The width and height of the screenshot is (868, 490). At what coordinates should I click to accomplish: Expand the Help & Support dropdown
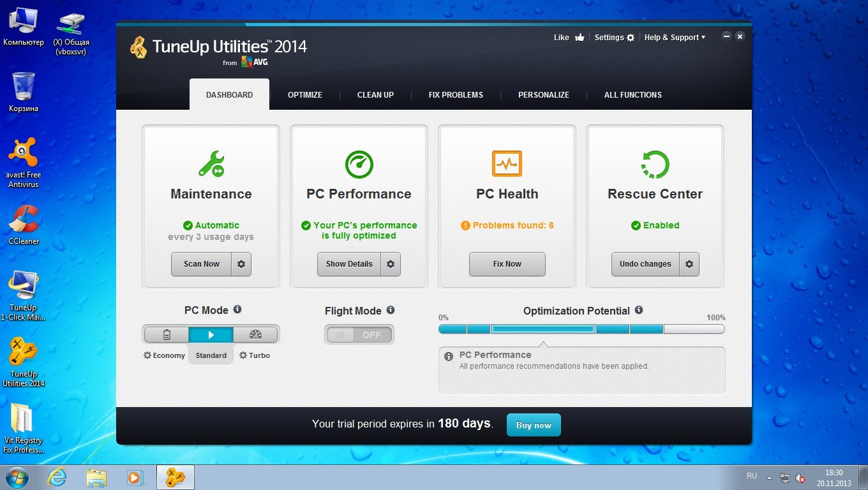(675, 38)
